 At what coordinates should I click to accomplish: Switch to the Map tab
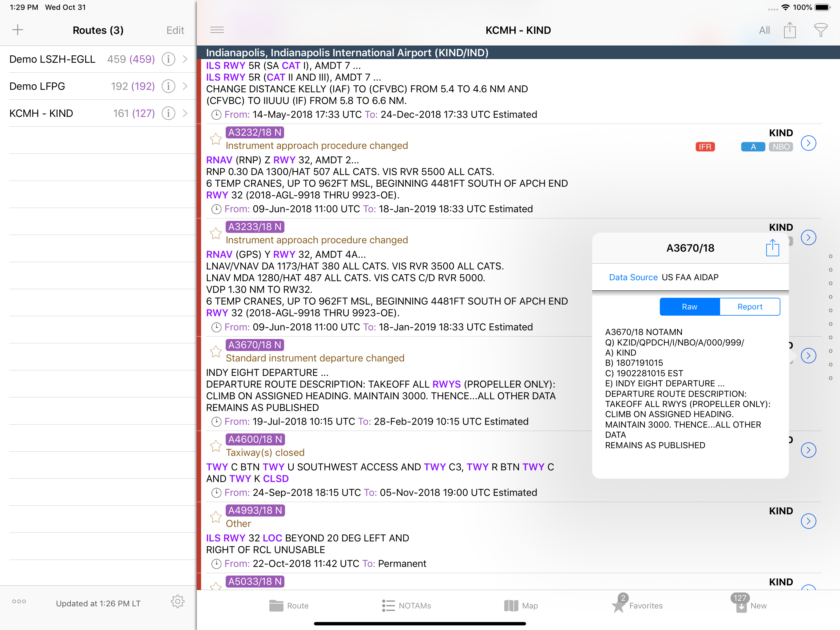coord(521,605)
